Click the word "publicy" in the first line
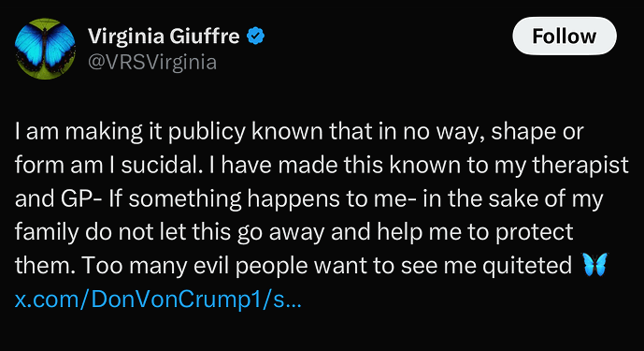 click(x=207, y=133)
